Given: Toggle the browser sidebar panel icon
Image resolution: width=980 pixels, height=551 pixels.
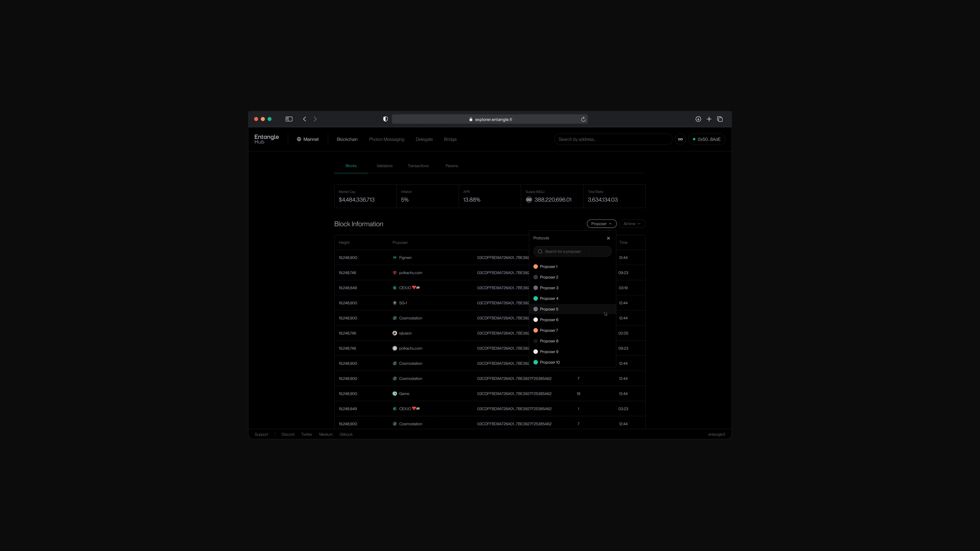Looking at the screenshot, I should click(x=289, y=119).
